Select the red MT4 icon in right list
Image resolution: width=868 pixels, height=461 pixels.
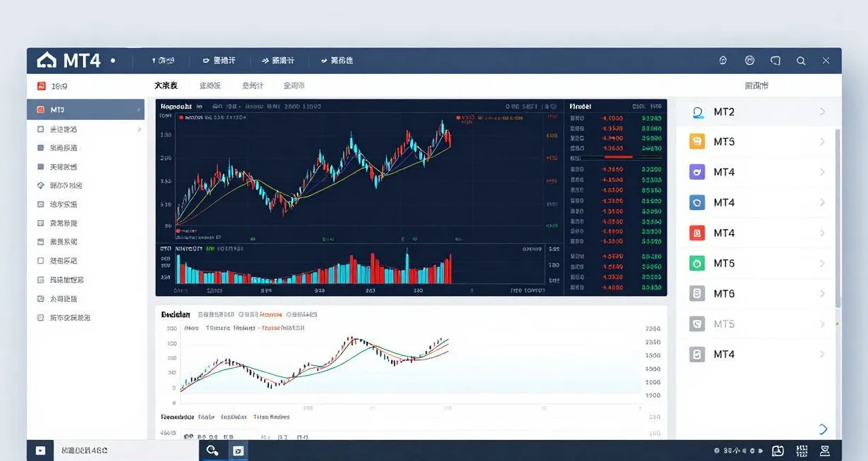point(697,233)
